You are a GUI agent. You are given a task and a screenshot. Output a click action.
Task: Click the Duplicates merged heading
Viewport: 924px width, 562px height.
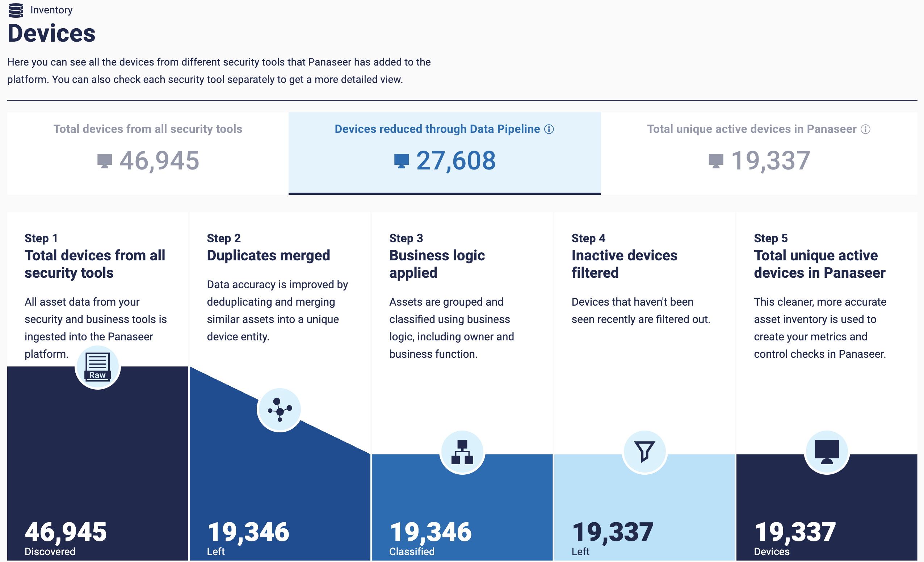(269, 256)
